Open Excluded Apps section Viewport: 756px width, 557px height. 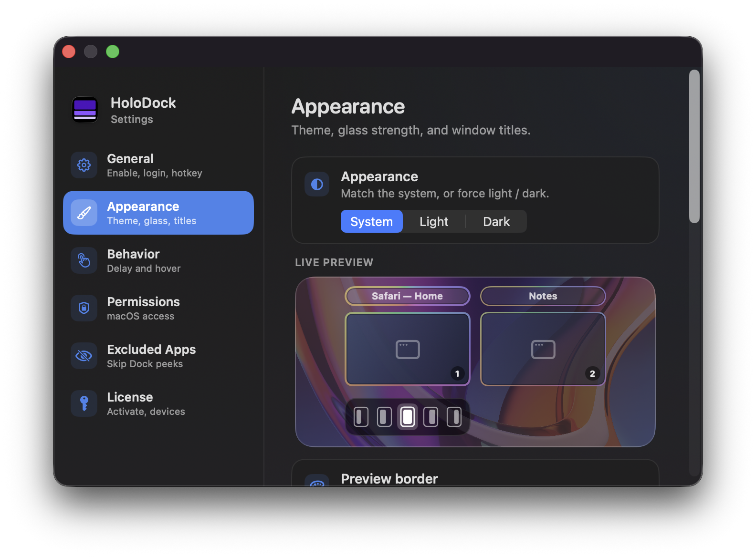[x=158, y=356]
